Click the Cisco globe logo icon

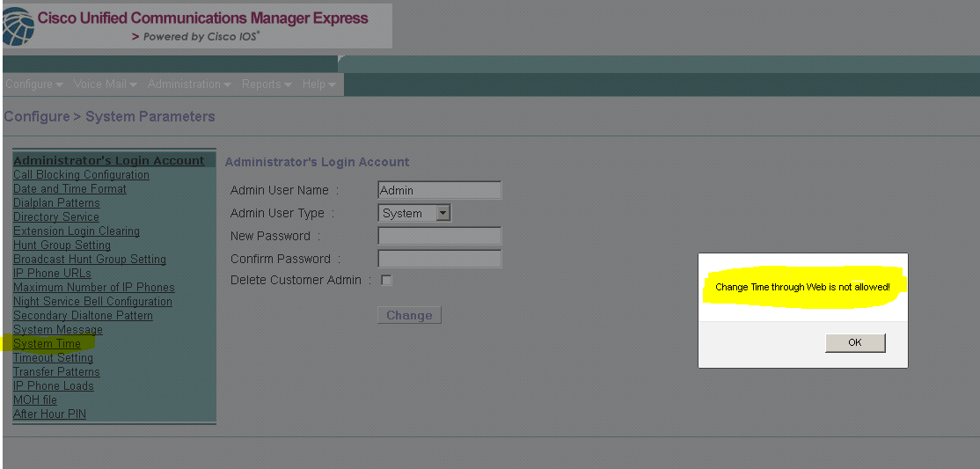tap(18, 26)
